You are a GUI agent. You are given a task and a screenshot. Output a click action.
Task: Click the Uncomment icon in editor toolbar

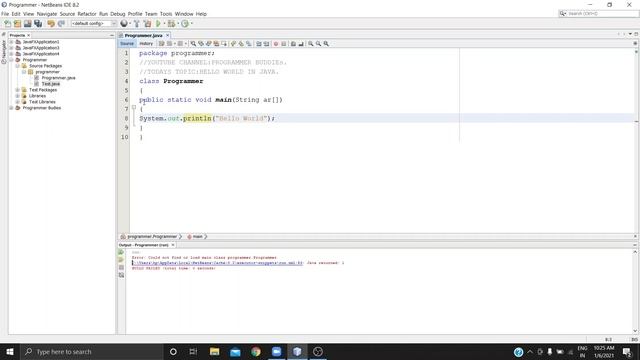(301, 44)
